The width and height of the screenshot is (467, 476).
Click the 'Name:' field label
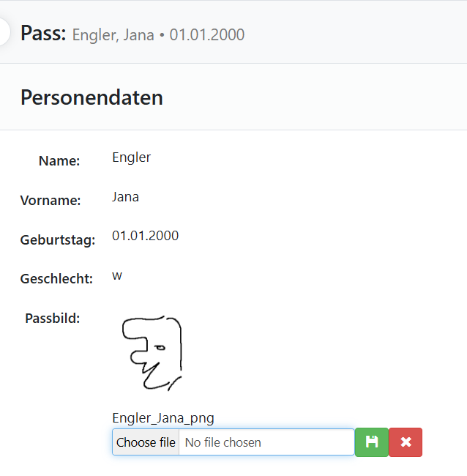click(59, 161)
